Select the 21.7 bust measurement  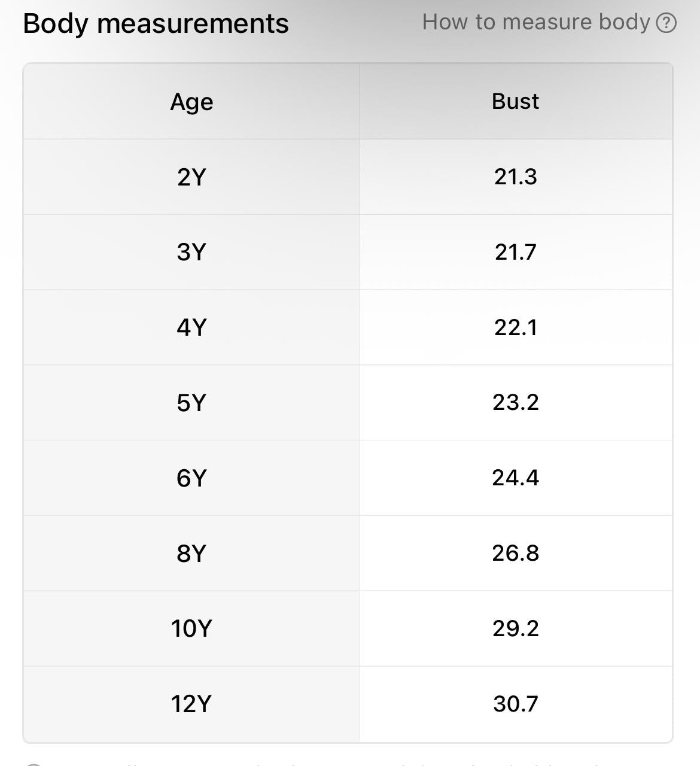point(515,252)
